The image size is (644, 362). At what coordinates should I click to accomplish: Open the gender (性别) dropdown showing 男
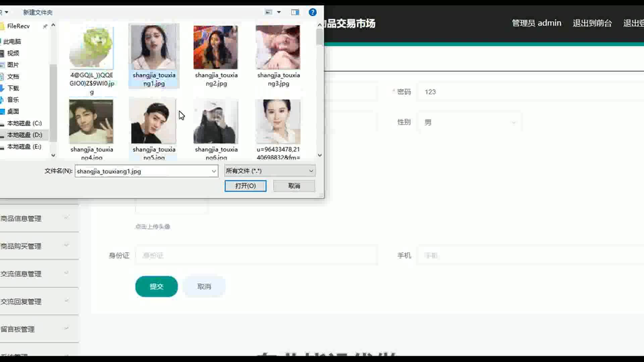pos(470,122)
